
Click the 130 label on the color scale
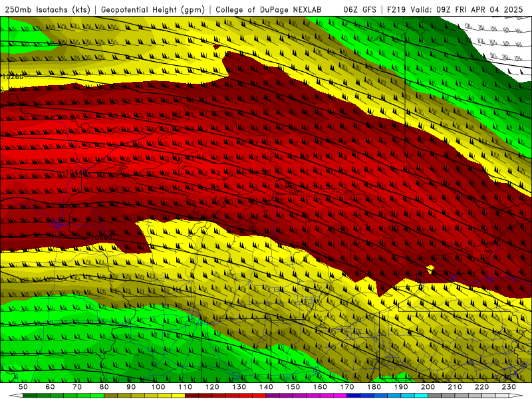click(x=239, y=387)
